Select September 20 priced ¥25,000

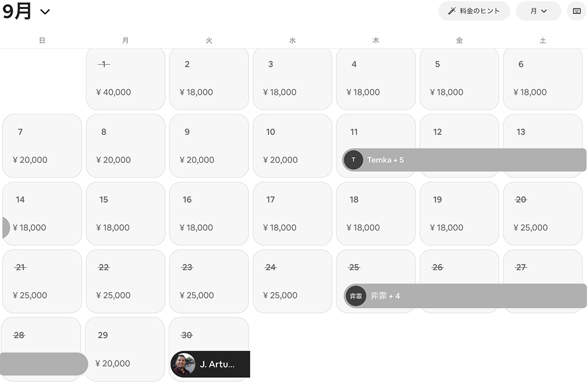543,214
